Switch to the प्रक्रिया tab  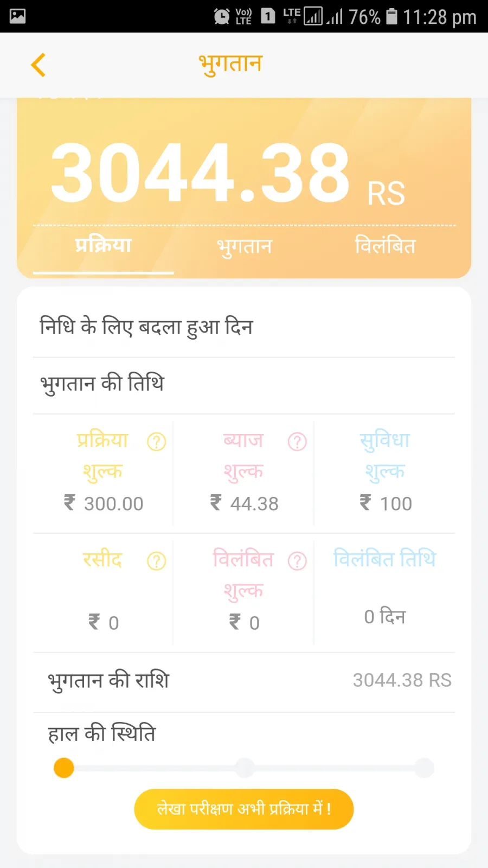tap(103, 246)
